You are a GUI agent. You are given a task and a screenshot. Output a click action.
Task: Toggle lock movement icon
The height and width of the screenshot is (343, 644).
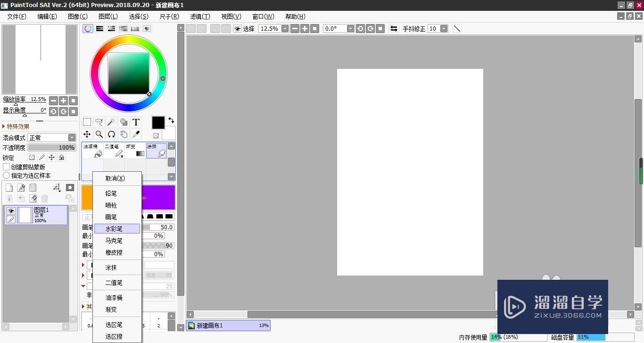coord(51,157)
